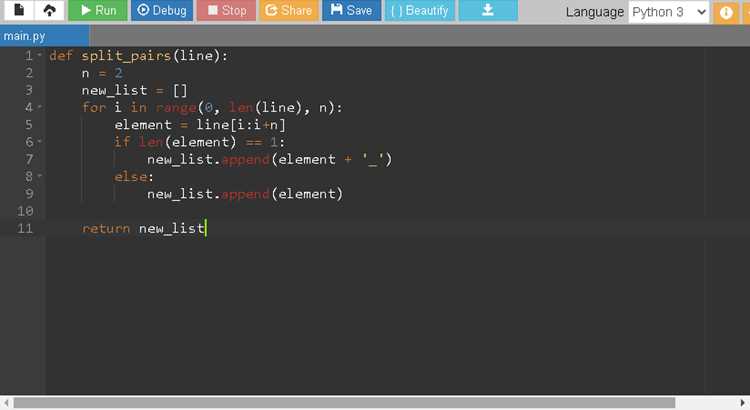The width and height of the screenshot is (750, 410).
Task: Fold the if block on line 6
Action: 40,142
